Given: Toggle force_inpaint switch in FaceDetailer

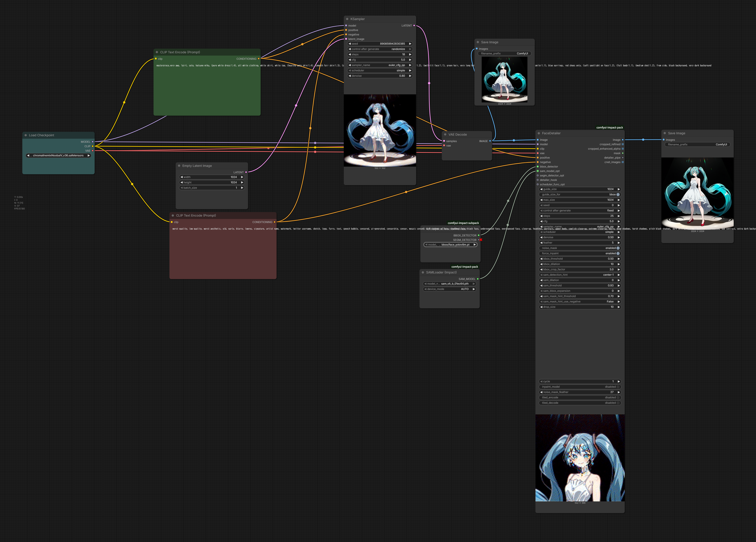Looking at the screenshot, I should tap(618, 254).
